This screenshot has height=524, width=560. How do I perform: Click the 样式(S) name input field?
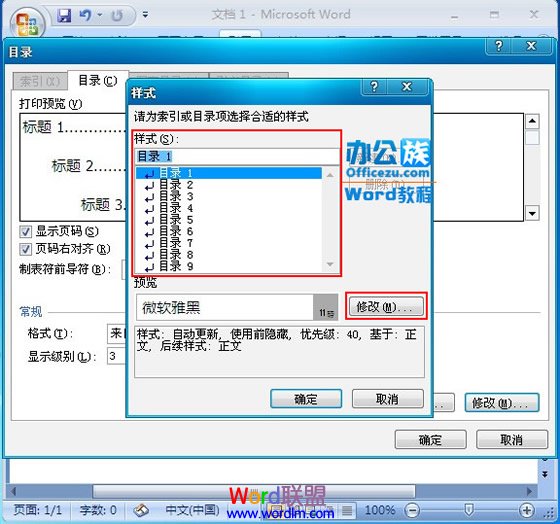point(237,156)
